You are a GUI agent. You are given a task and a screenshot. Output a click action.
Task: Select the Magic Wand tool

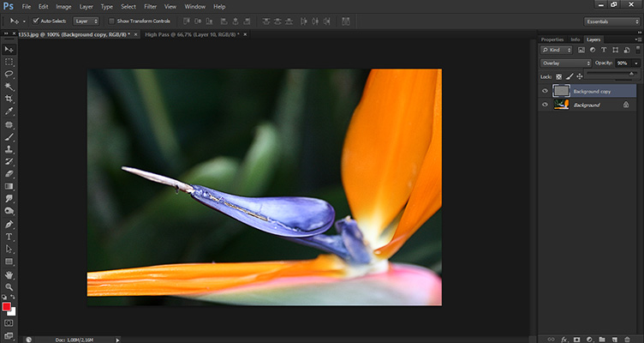click(9, 87)
